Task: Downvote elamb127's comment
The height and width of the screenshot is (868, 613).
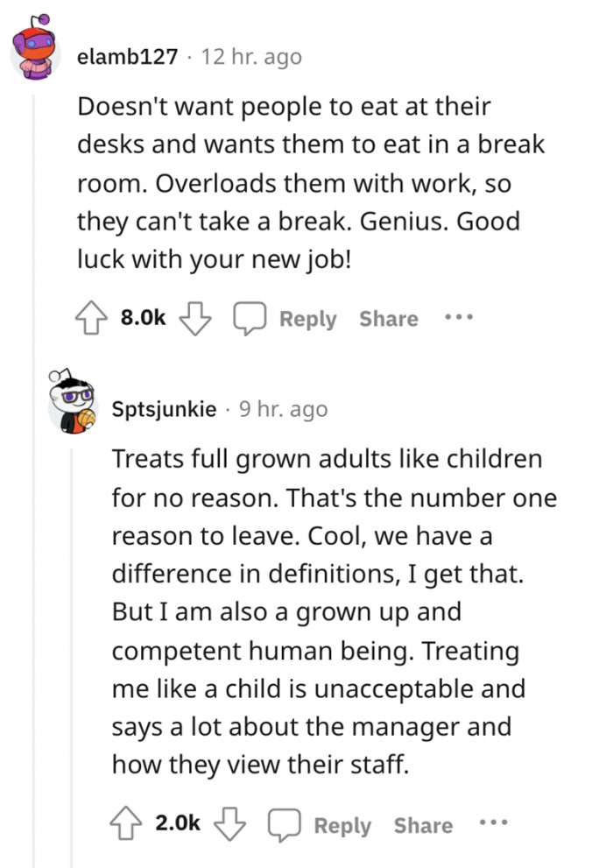Action: 196,318
